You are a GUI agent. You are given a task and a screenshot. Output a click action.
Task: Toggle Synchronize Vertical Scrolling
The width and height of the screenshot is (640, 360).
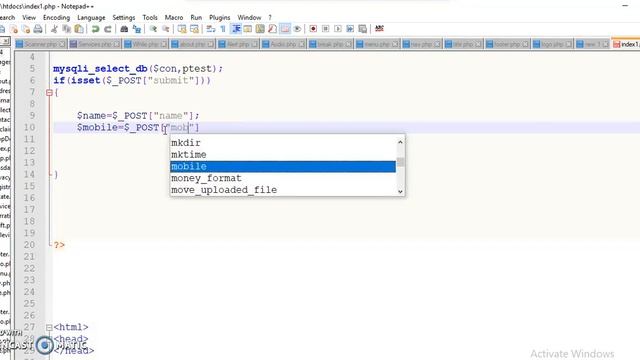coord(182,29)
